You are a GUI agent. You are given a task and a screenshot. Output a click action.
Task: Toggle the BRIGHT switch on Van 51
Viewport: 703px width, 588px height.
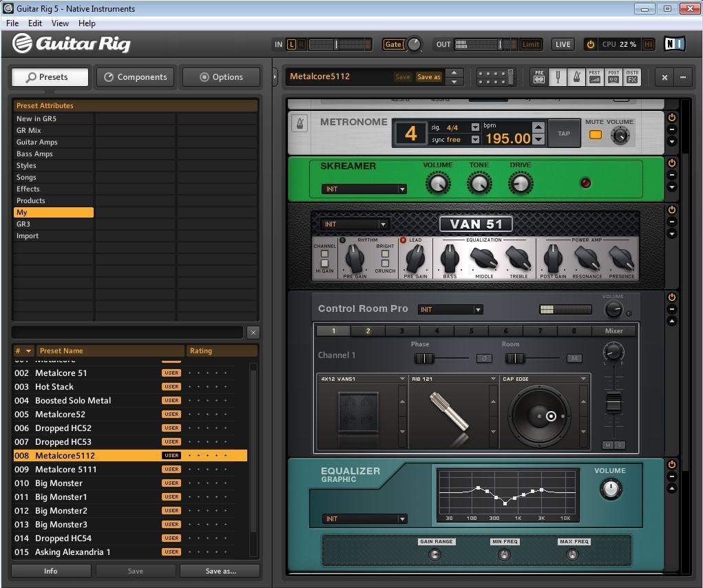pos(385,254)
